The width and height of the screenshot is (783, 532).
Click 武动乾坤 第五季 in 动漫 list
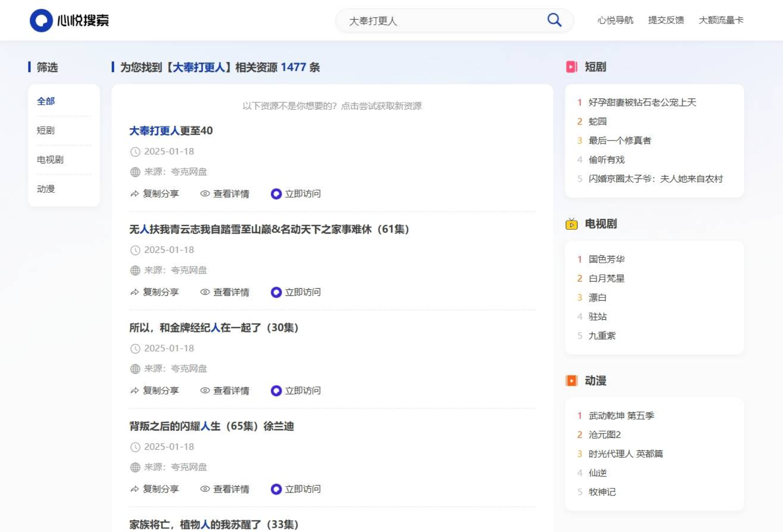pyautogui.click(x=621, y=416)
